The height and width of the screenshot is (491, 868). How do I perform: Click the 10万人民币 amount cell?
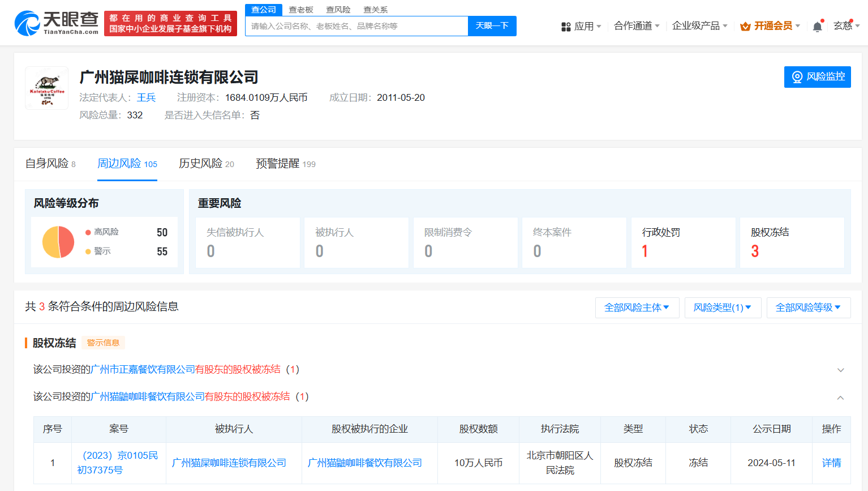478,463
